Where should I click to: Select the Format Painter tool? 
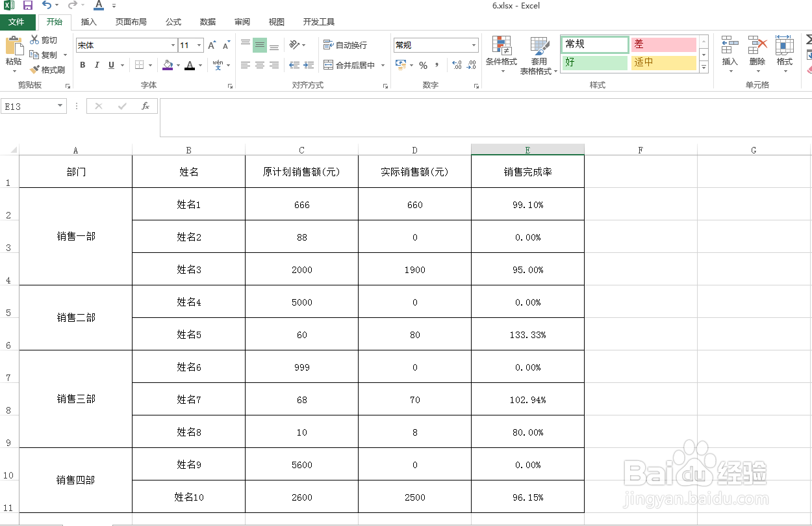[x=49, y=70]
